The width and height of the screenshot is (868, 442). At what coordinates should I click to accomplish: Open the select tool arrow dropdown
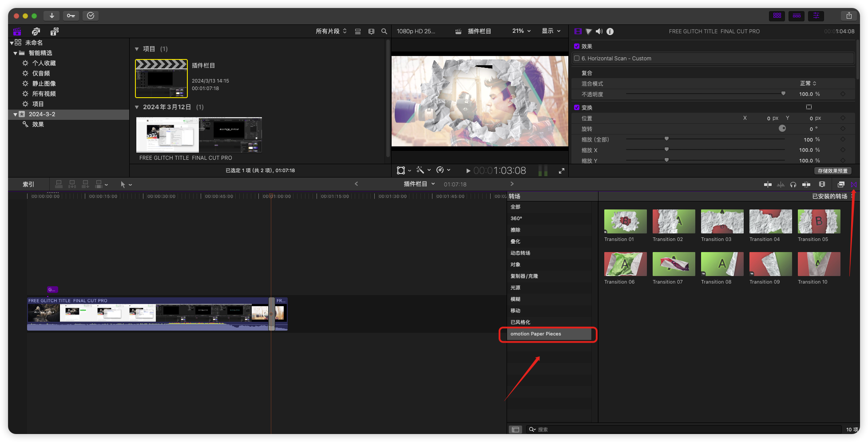click(126, 184)
